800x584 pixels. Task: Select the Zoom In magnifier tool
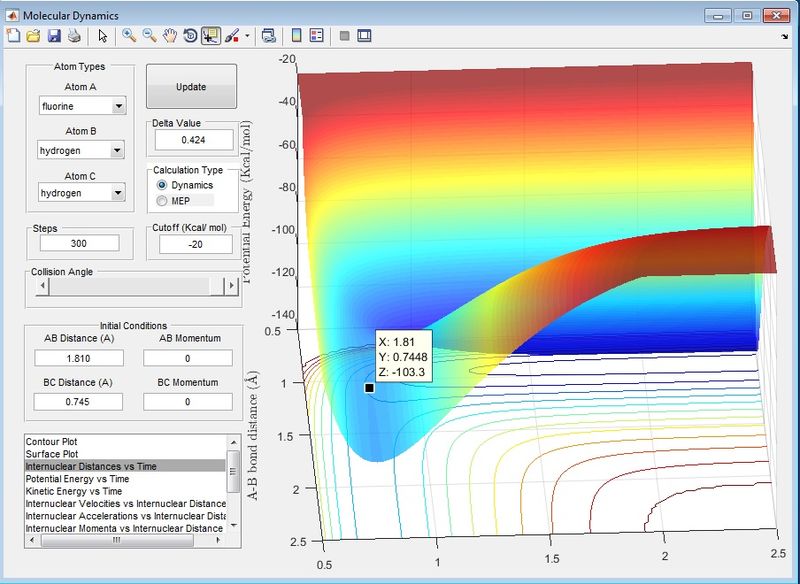coord(129,36)
